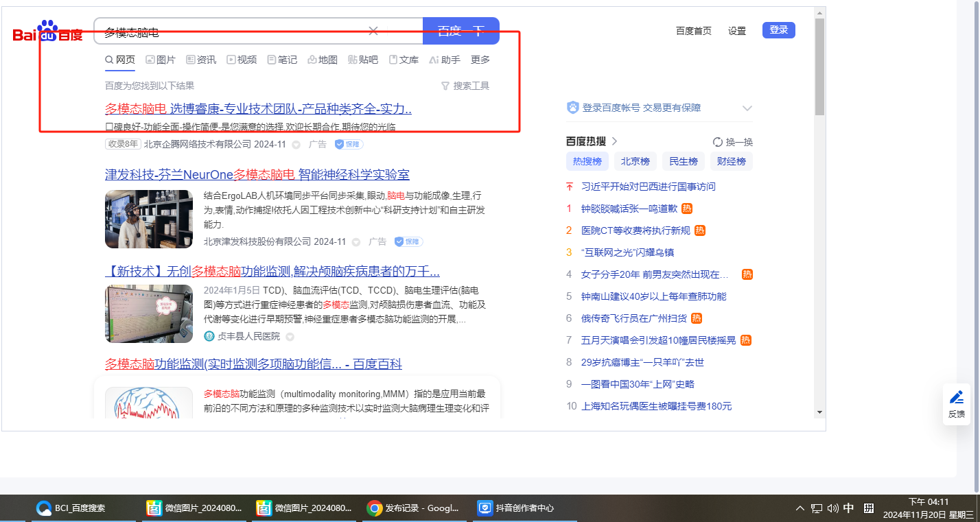
Task: Open Chrome 发布记录 in taskbar
Action: (x=413, y=508)
